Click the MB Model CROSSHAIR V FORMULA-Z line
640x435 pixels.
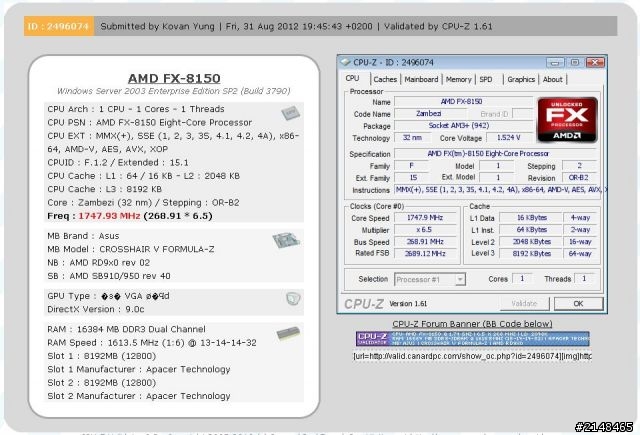click(131, 249)
